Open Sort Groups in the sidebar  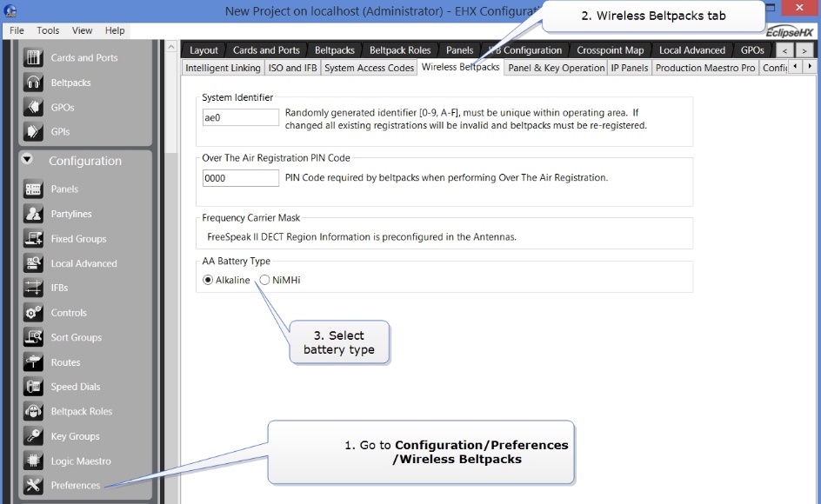(77, 337)
